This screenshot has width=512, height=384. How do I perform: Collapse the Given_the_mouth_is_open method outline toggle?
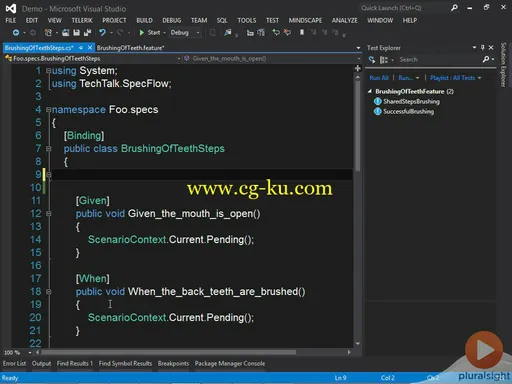[x=48, y=213]
